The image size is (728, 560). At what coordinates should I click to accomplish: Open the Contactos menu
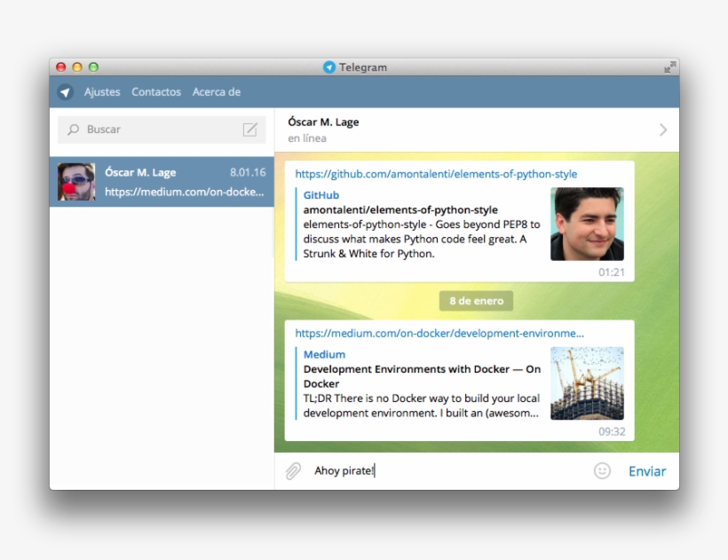point(156,91)
